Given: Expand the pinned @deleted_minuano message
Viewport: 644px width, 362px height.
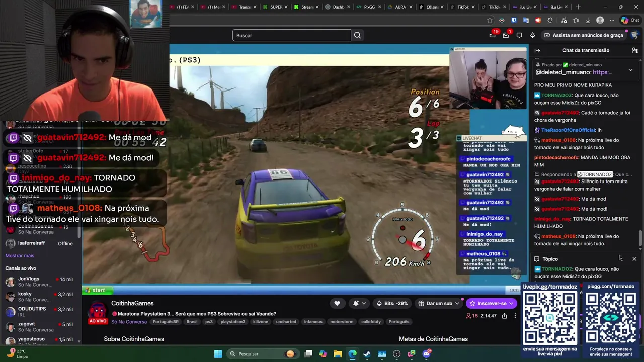Looking at the screenshot, I should [x=630, y=70].
